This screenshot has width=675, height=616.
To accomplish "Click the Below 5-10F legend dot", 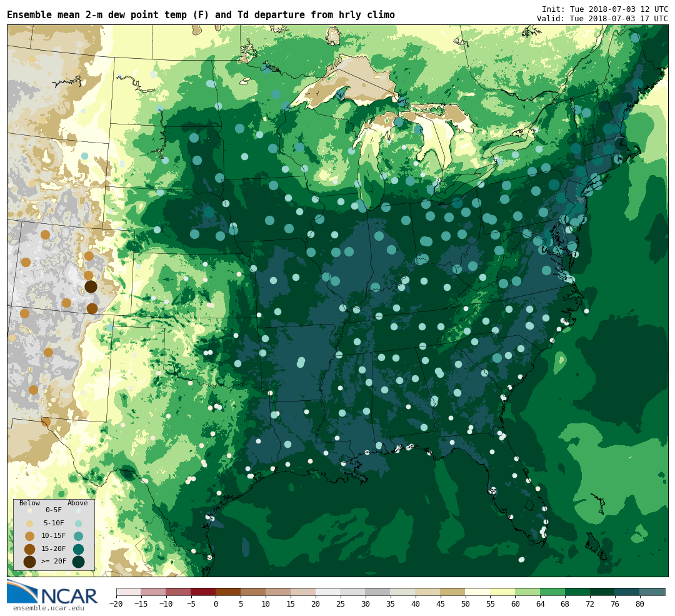I will point(29,523).
